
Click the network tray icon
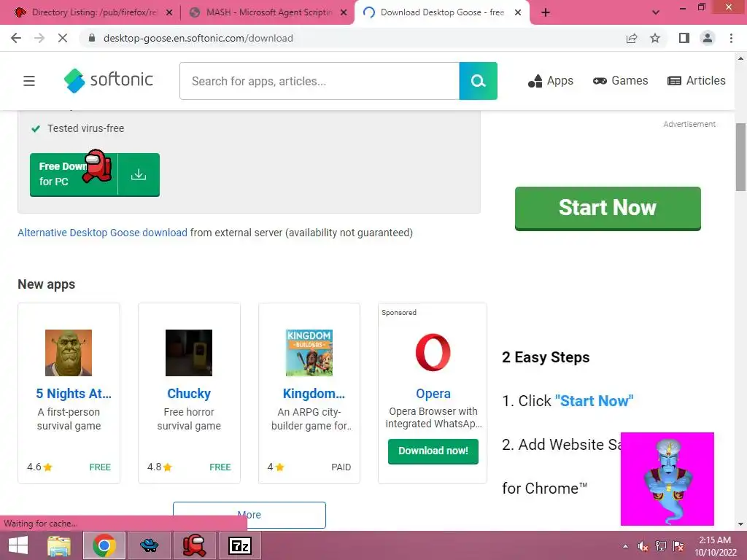[x=661, y=546]
